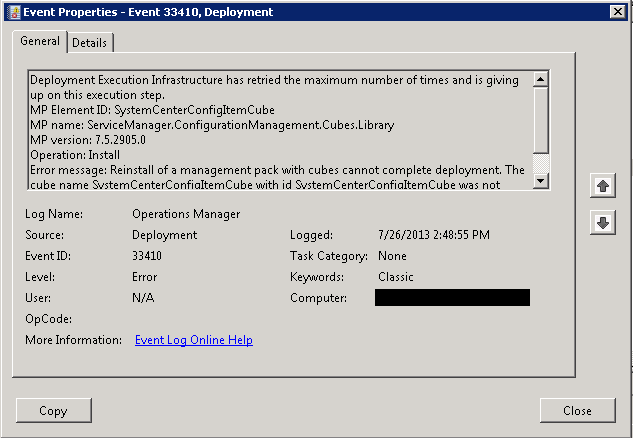This screenshot has width=633, height=438.
Task: Dismiss dialog using the Close button
Action: [x=577, y=411]
